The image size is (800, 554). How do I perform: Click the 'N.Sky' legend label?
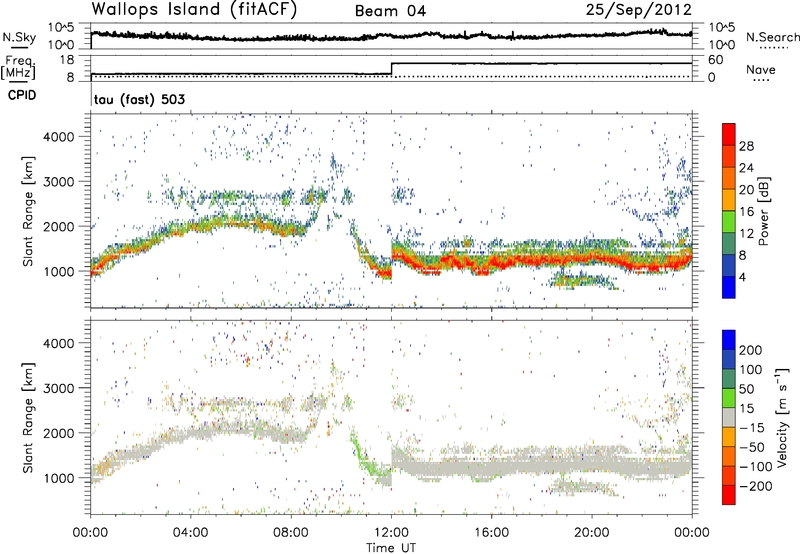point(19,37)
